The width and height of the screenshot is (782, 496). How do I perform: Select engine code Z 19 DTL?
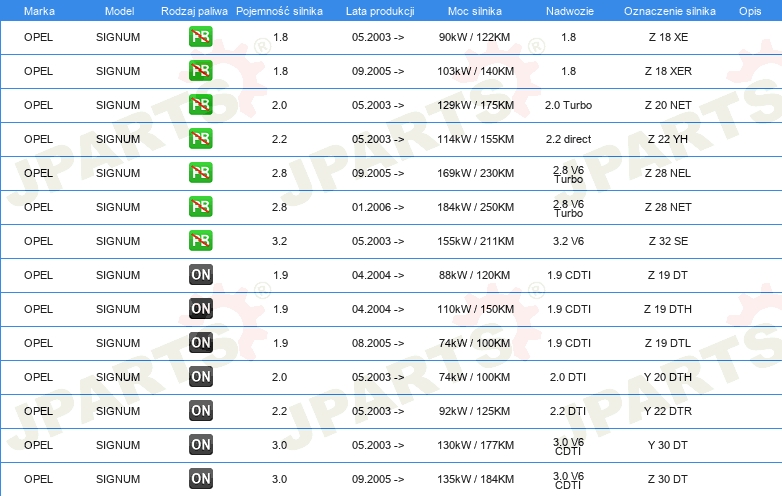668,343
